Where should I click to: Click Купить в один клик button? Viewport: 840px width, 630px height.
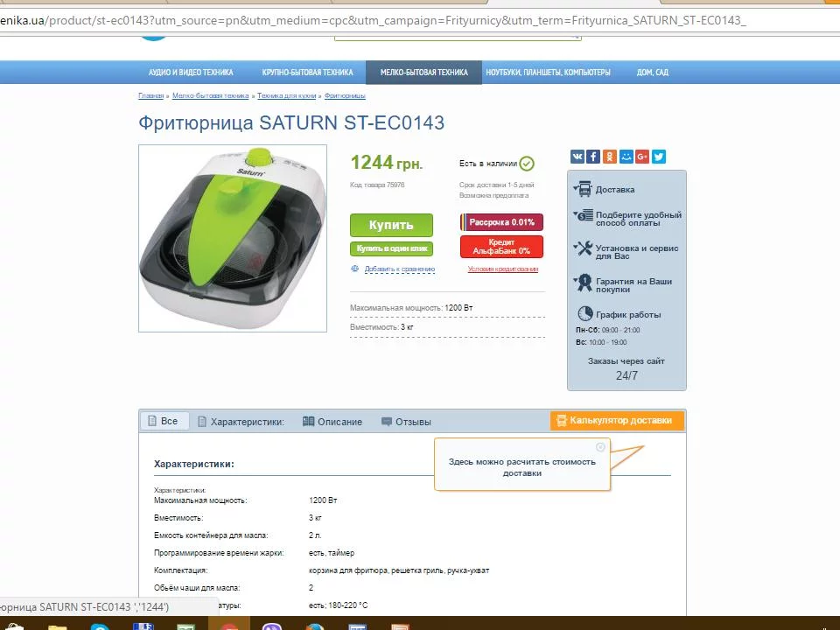392,248
